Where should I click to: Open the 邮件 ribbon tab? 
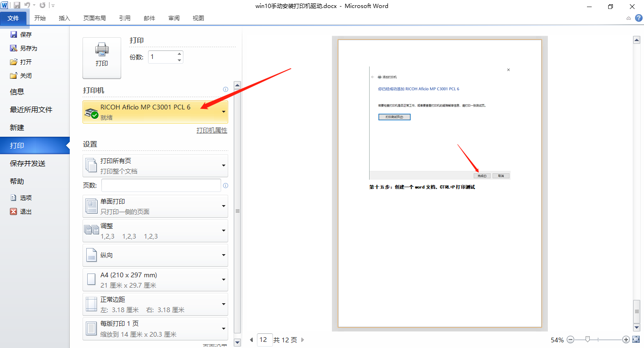point(149,18)
